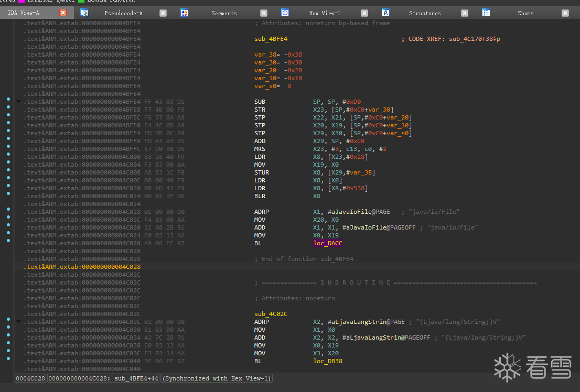
Task: Follow the loc_DACC branch target
Action: (328, 243)
